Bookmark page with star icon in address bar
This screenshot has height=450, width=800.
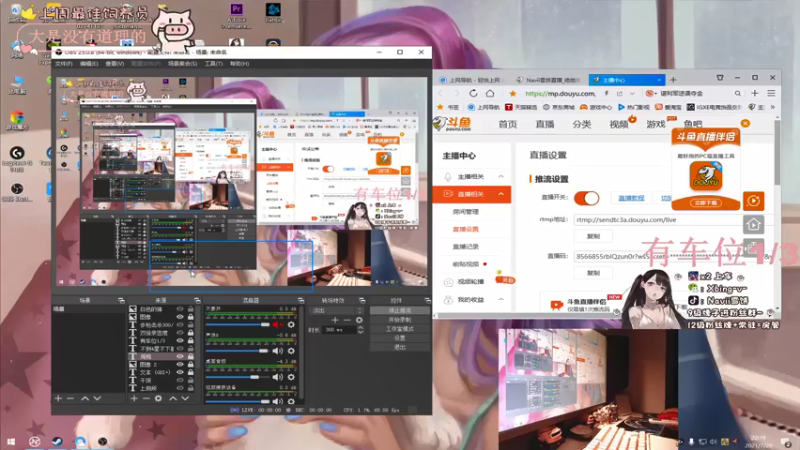point(513,93)
